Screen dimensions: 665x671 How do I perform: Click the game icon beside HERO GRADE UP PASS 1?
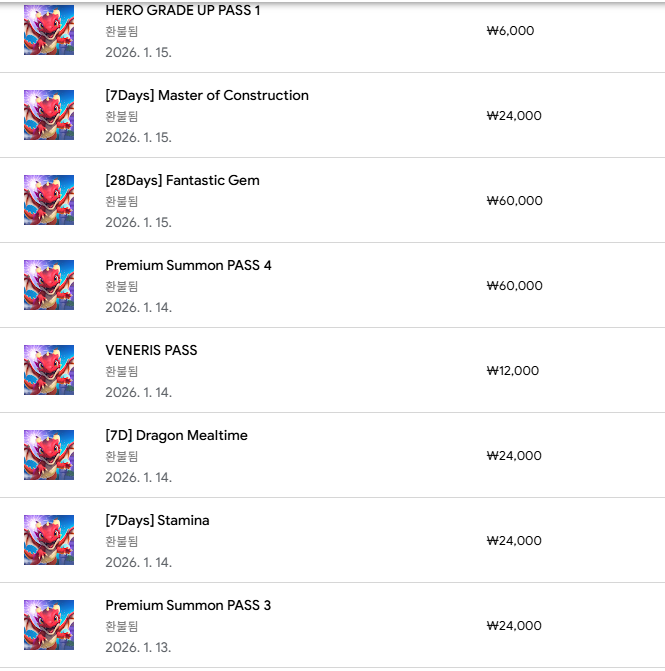point(49,30)
